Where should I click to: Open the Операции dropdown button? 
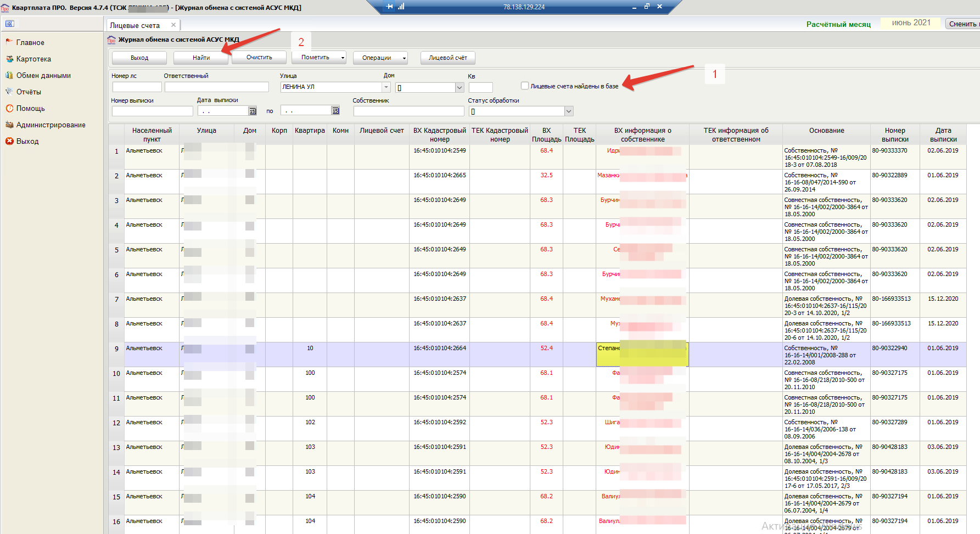tap(380, 58)
